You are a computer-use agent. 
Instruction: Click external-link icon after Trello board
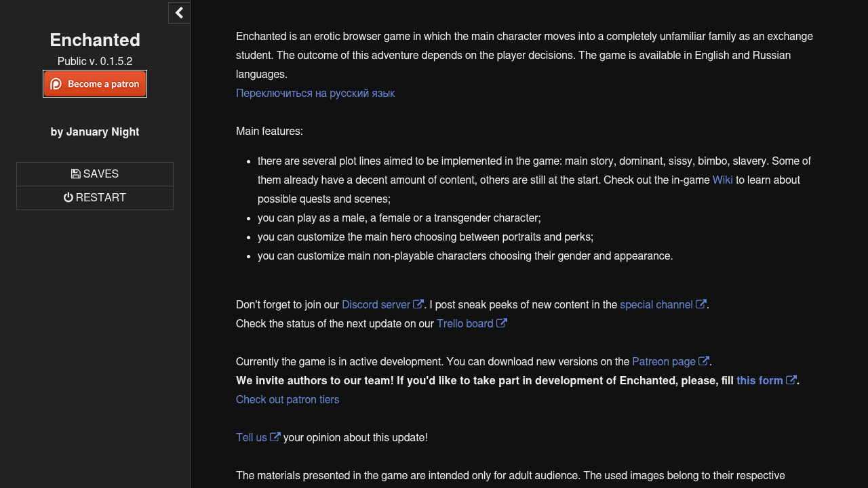pyautogui.click(x=502, y=323)
